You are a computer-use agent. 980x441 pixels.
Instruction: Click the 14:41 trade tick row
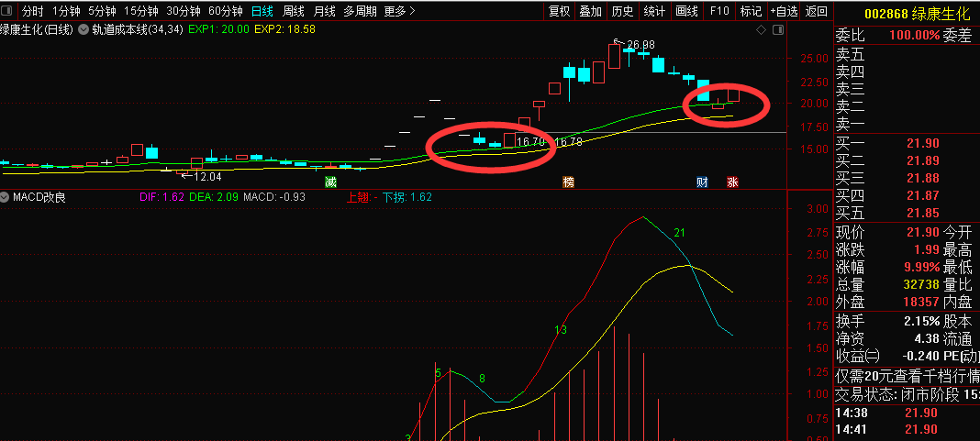click(x=908, y=429)
